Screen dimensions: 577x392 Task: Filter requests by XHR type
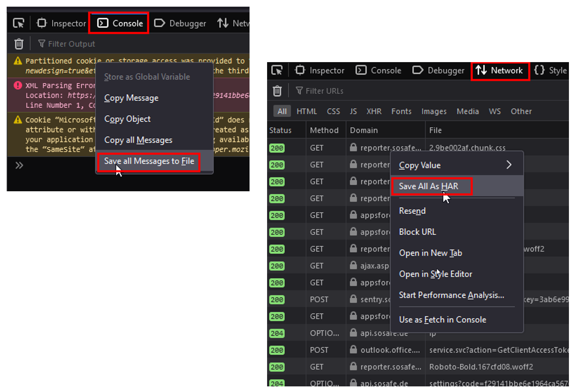(x=374, y=112)
